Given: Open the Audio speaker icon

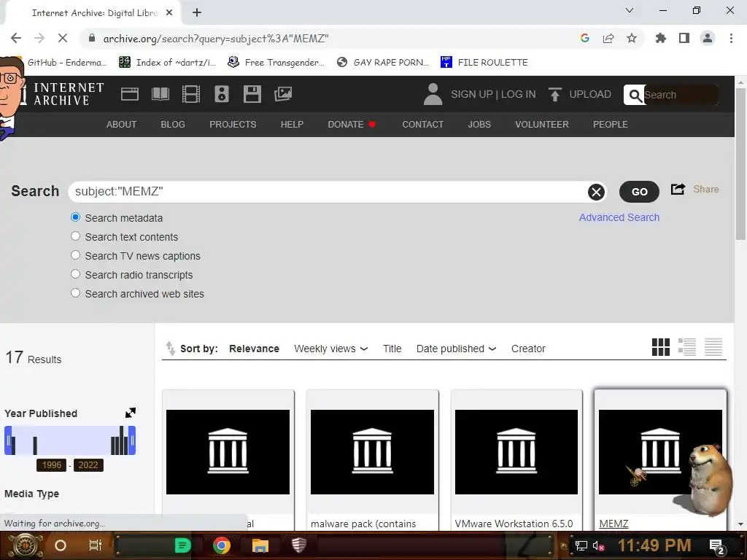Looking at the screenshot, I should (x=222, y=94).
